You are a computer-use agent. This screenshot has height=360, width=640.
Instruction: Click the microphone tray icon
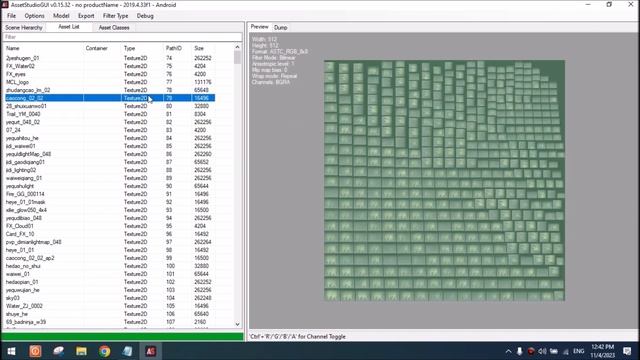519,351
